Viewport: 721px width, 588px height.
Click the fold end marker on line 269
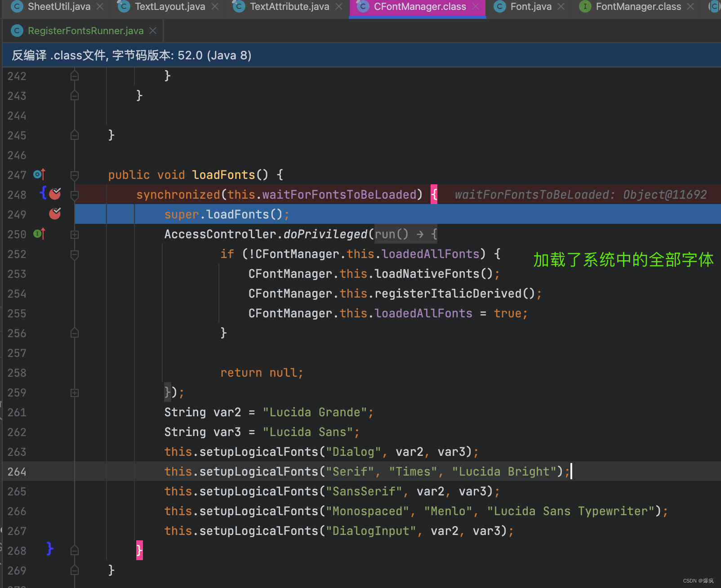click(75, 570)
